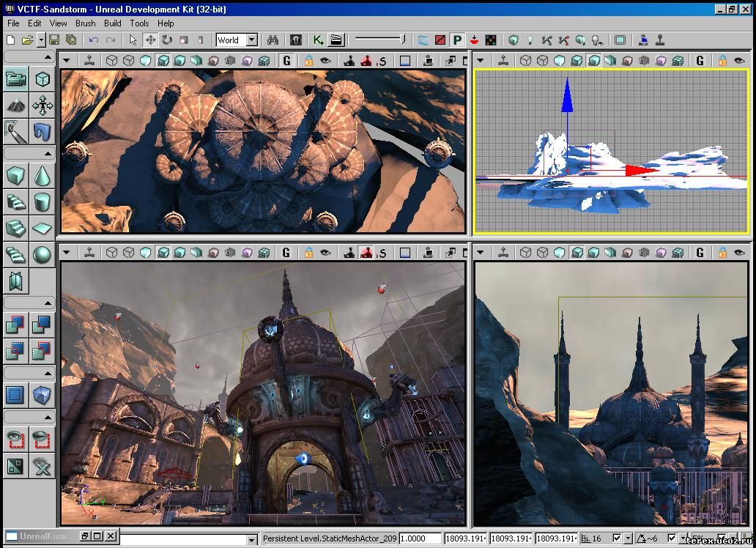
Task: Open the Brush menu
Action: pos(85,23)
